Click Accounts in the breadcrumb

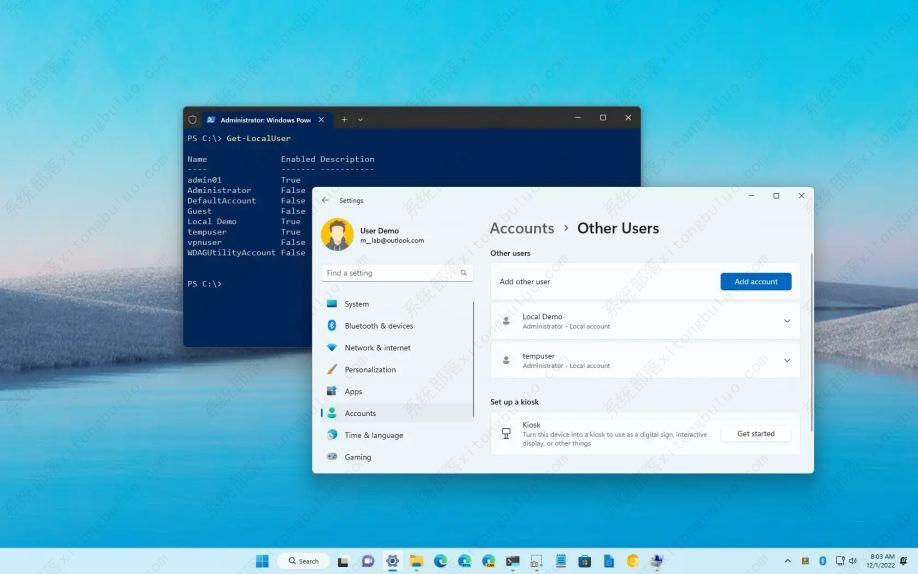pos(521,228)
